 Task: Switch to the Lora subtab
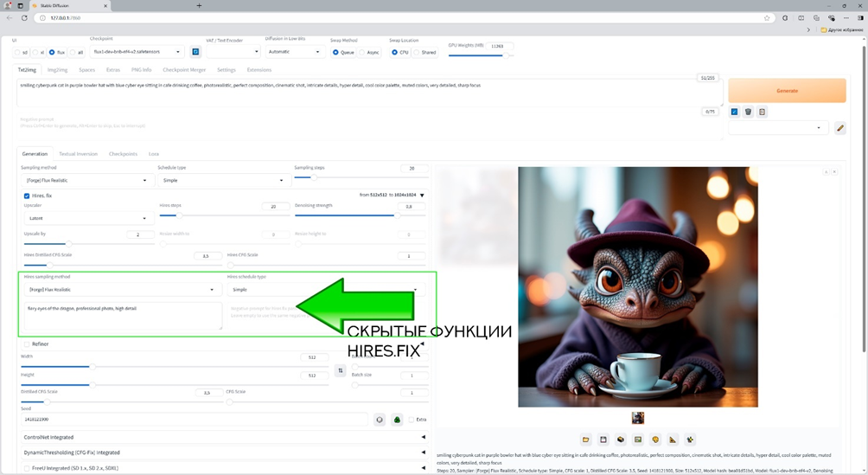[x=154, y=153]
